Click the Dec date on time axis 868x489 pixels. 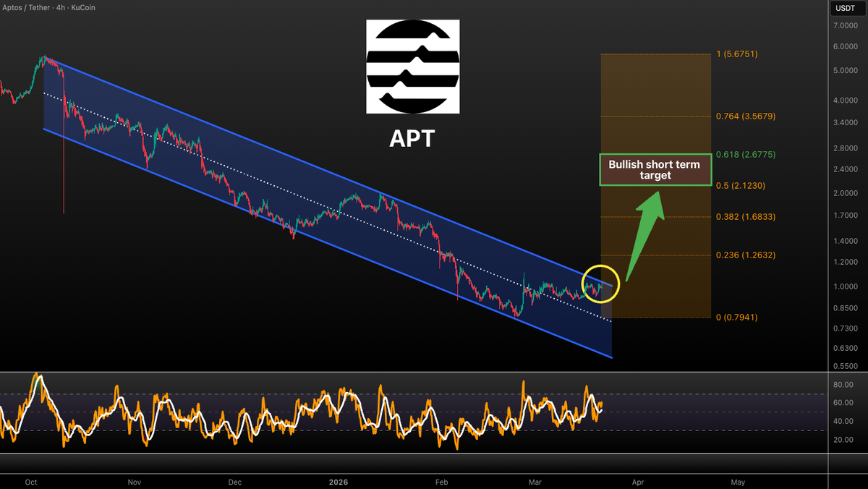coord(234,482)
